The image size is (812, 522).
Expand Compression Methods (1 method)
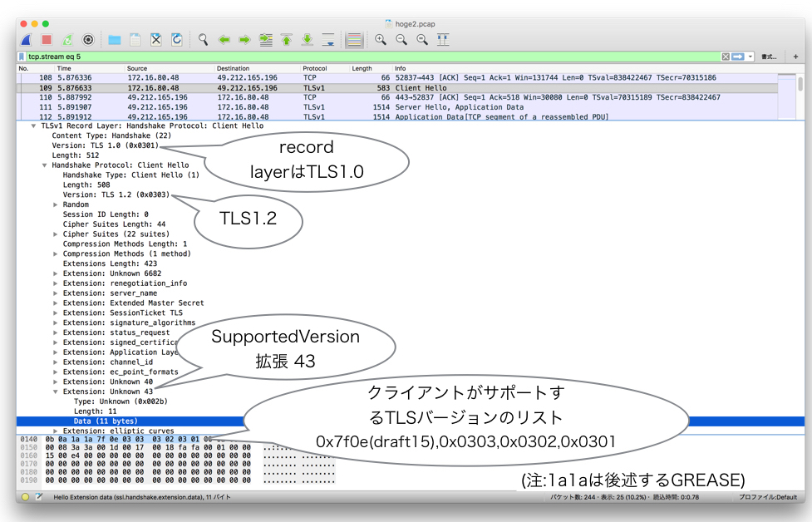(x=56, y=254)
